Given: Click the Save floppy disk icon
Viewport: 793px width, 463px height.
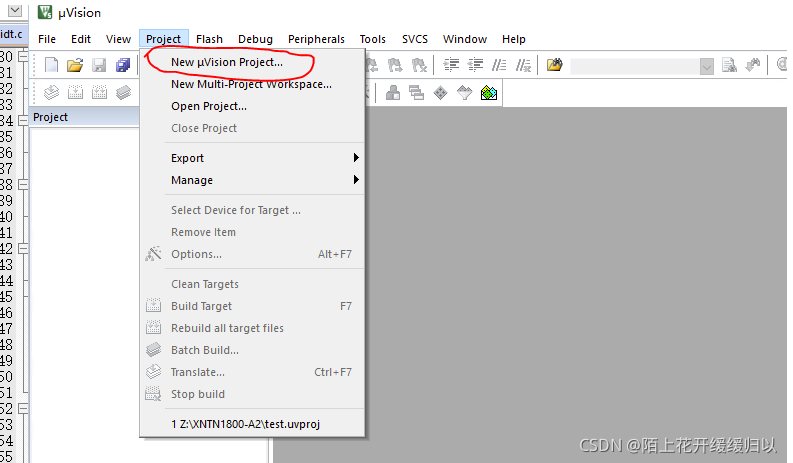Looking at the screenshot, I should (99, 65).
